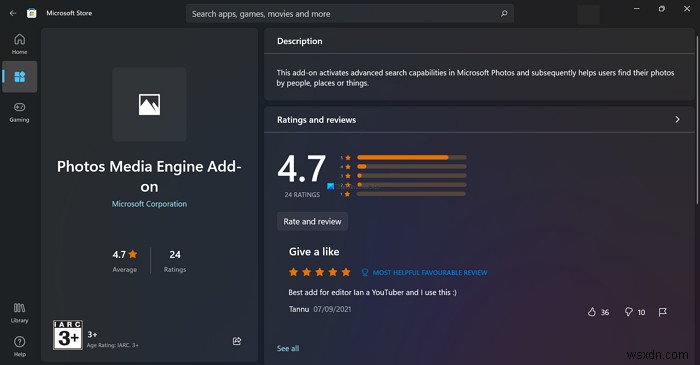Expand Ratings and reviews with the chevron
Image resolution: width=700 pixels, height=365 pixels.
point(677,120)
